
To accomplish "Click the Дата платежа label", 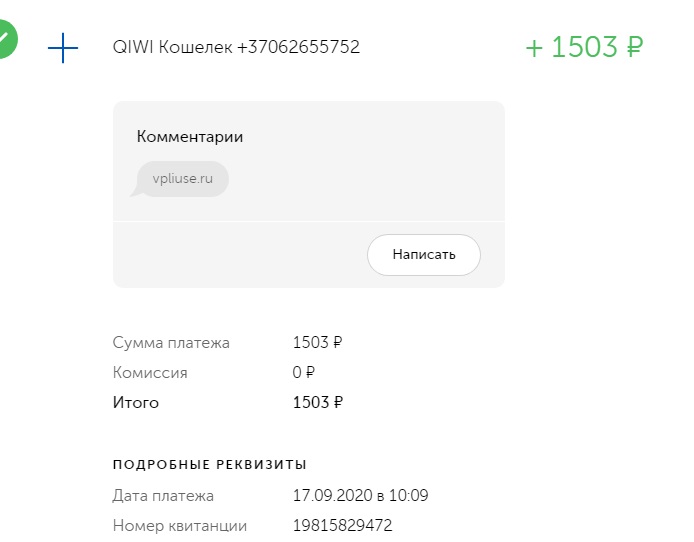I will point(163,496).
